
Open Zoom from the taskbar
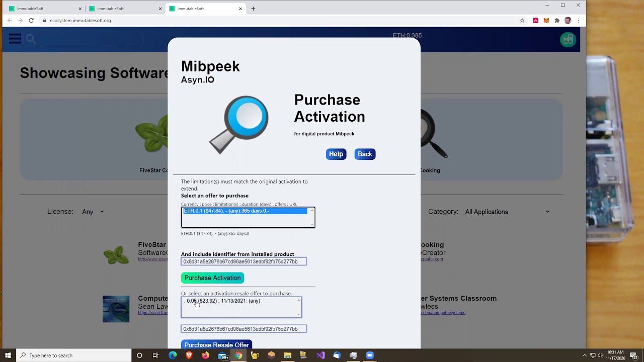(x=370, y=355)
